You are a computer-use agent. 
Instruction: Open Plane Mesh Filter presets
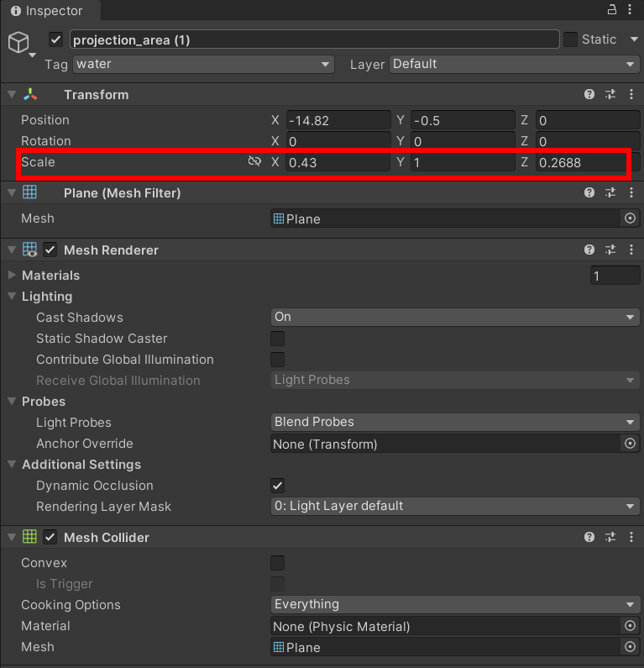click(x=610, y=192)
